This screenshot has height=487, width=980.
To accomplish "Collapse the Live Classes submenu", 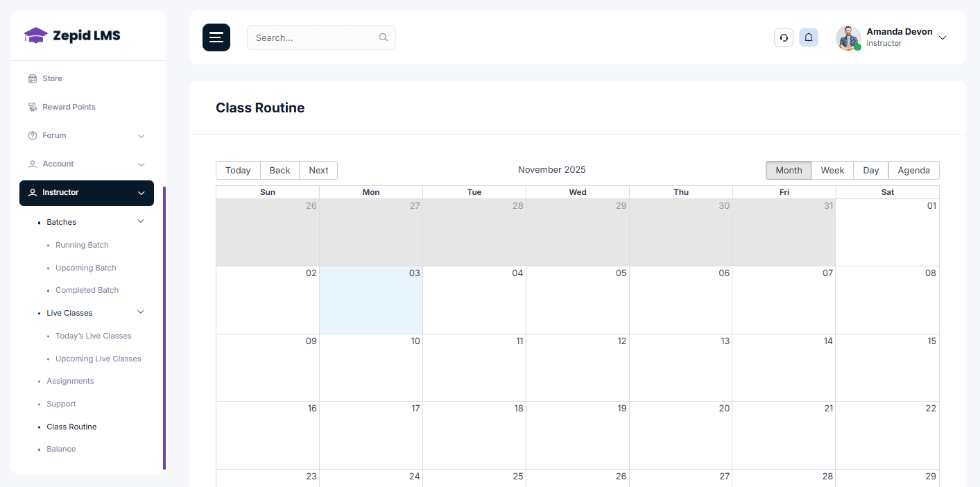I will pos(141,312).
